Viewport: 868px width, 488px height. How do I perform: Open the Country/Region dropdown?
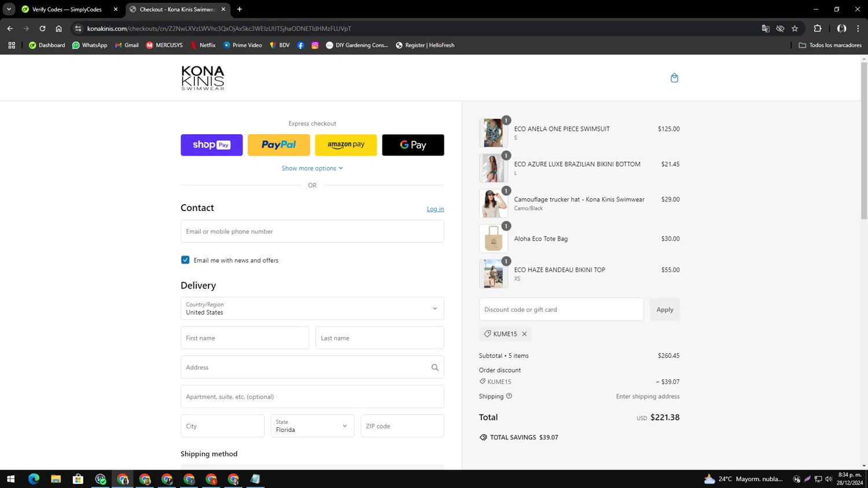tap(312, 309)
